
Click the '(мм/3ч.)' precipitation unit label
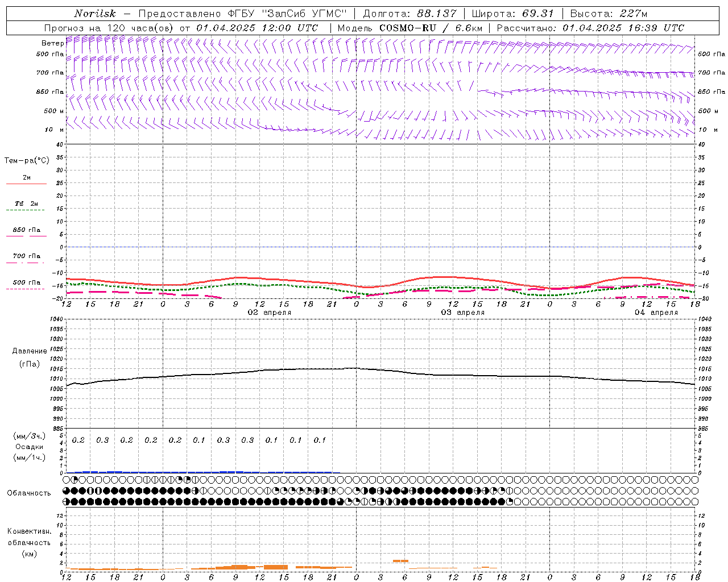30,436
